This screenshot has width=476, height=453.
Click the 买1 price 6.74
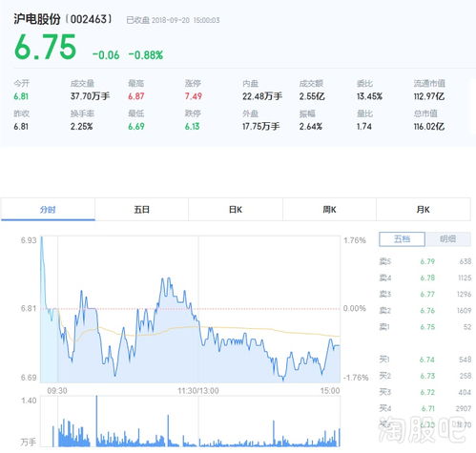(x=427, y=360)
